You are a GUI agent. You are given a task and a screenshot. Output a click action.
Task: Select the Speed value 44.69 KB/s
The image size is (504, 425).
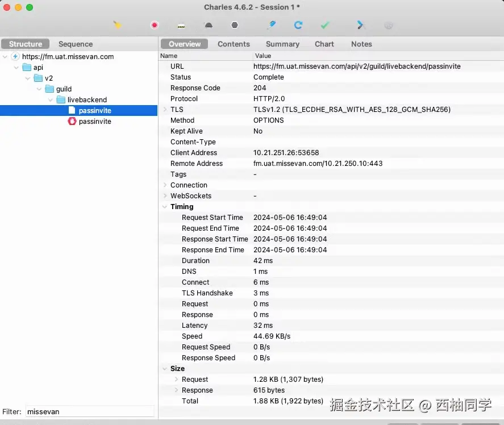click(272, 336)
